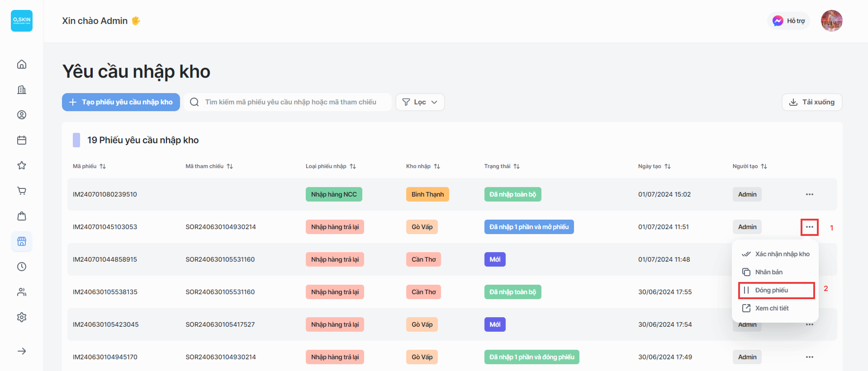Open settings gear in sidebar
Image resolution: width=868 pixels, height=371 pixels.
click(x=21, y=317)
